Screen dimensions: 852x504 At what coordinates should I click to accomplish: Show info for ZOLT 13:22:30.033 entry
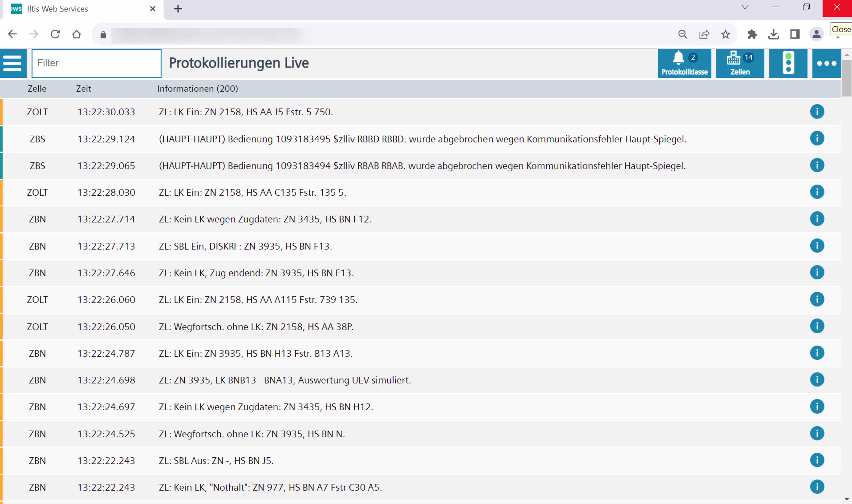tap(817, 112)
